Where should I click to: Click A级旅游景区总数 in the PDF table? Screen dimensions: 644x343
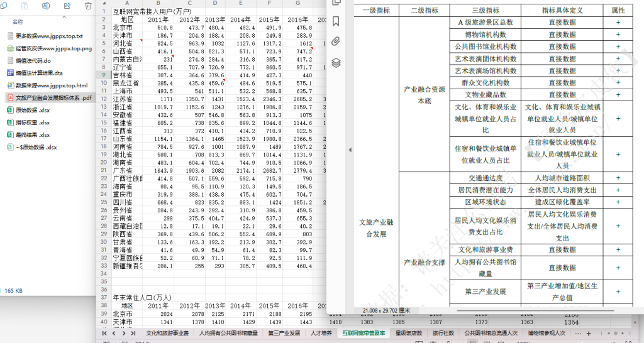click(x=486, y=23)
